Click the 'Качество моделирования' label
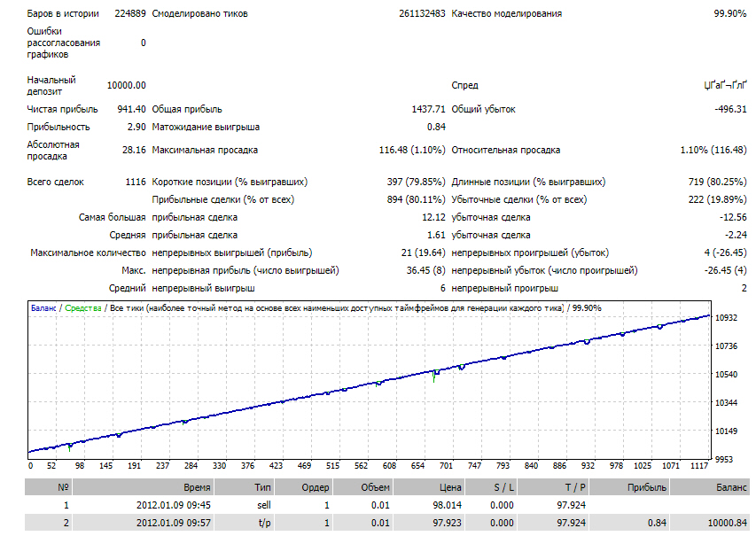This screenshot has width=756, height=536. click(506, 13)
